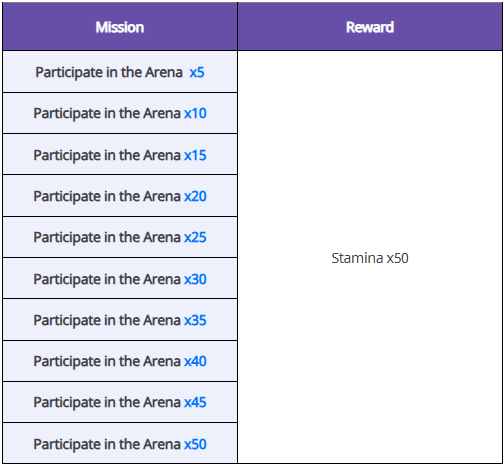Click the blue x10 count text

(x=195, y=113)
